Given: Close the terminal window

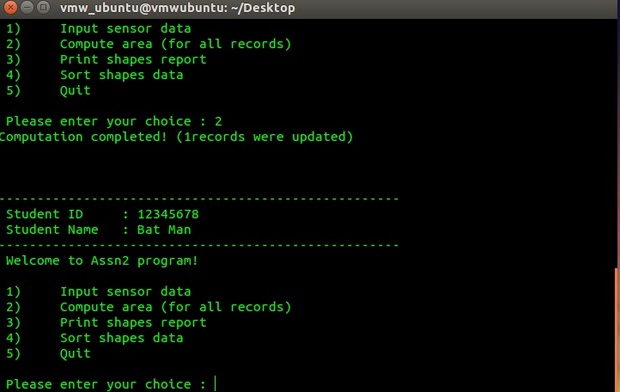Looking at the screenshot, I should pyautogui.click(x=10, y=7).
